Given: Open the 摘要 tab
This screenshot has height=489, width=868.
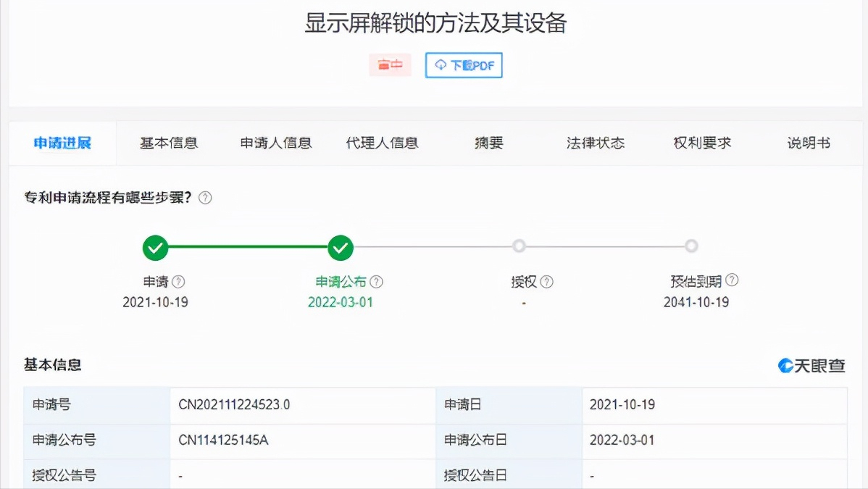Looking at the screenshot, I should point(487,143).
